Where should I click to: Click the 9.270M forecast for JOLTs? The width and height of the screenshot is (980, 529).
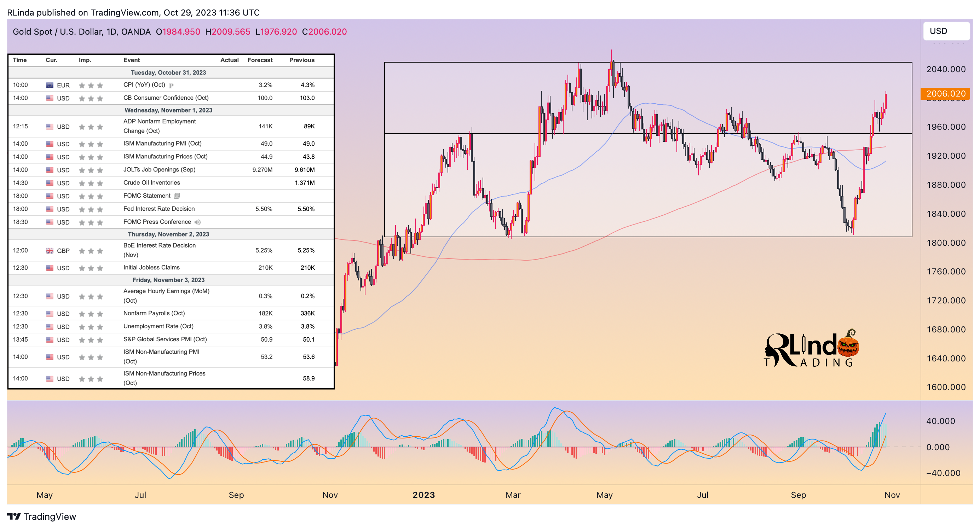click(x=262, y=170)
